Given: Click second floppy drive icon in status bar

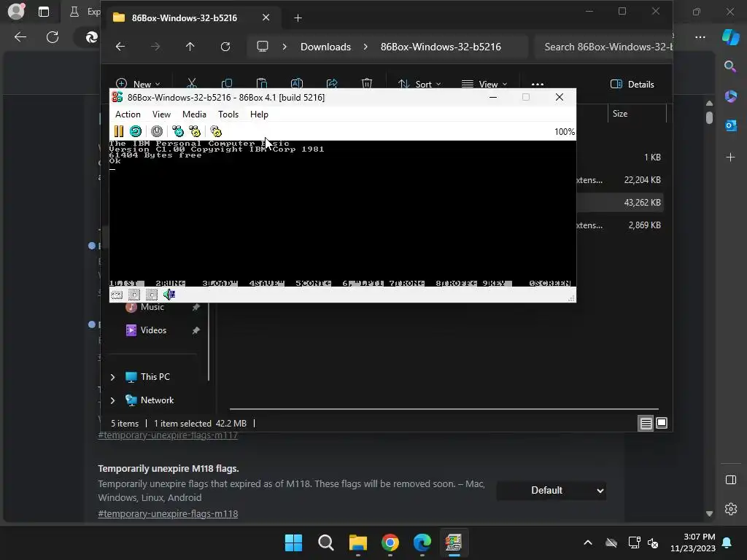Looking at the screenshot, I should 152,295.
